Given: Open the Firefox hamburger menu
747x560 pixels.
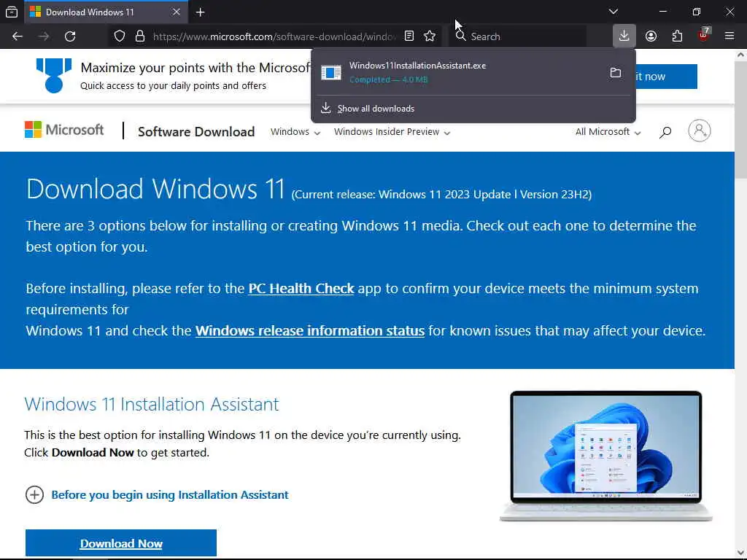Looking at the screenshot, I should [729, 36].
